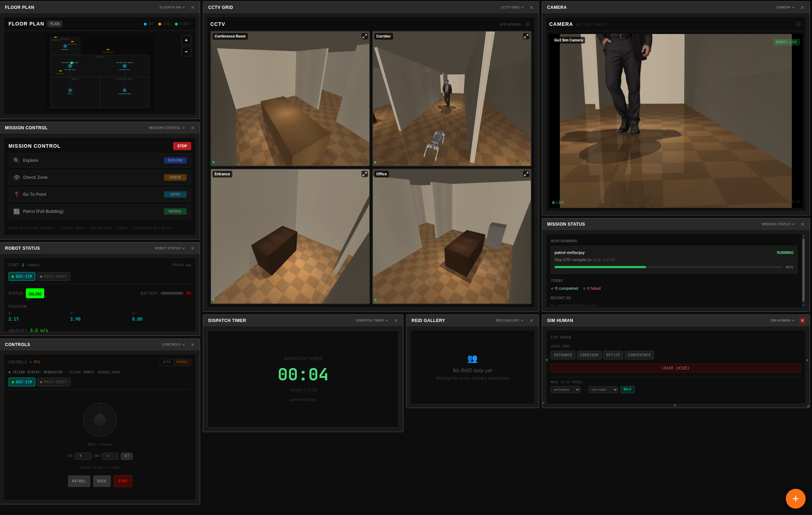Expand the Office camera feed fullscreen
The width and height of the screenshot is (812, 515).
[x=526, y=174]
